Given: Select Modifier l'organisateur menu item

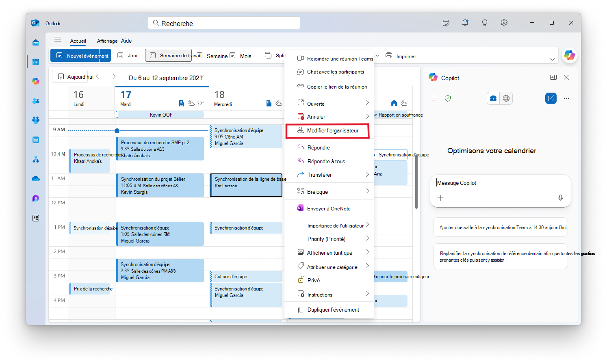Looking at the screenshot, I should coord(327,131).
